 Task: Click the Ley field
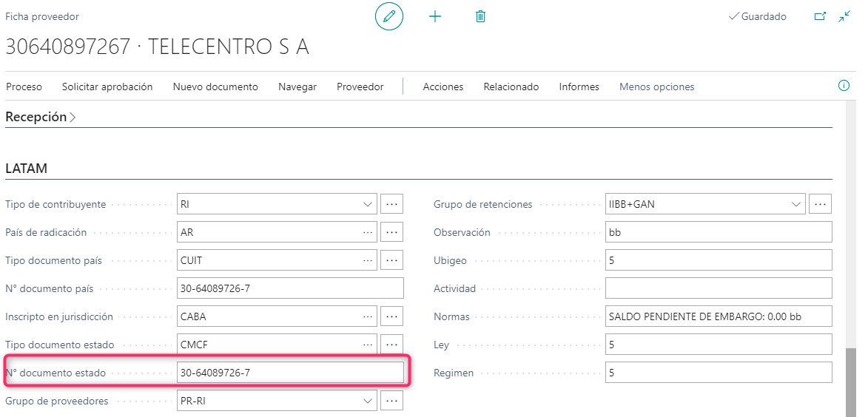click(719, 345)
